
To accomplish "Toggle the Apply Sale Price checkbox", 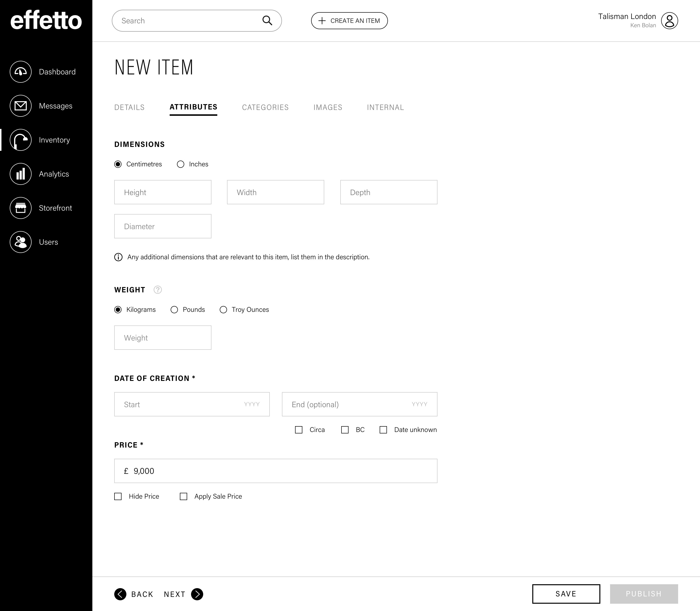I will point(184,496).
